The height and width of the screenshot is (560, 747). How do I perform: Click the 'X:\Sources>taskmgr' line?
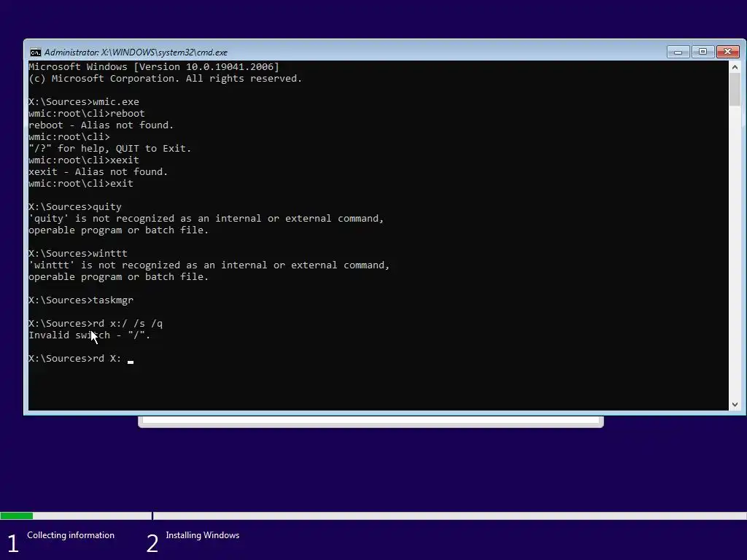(x=81, y=300)
